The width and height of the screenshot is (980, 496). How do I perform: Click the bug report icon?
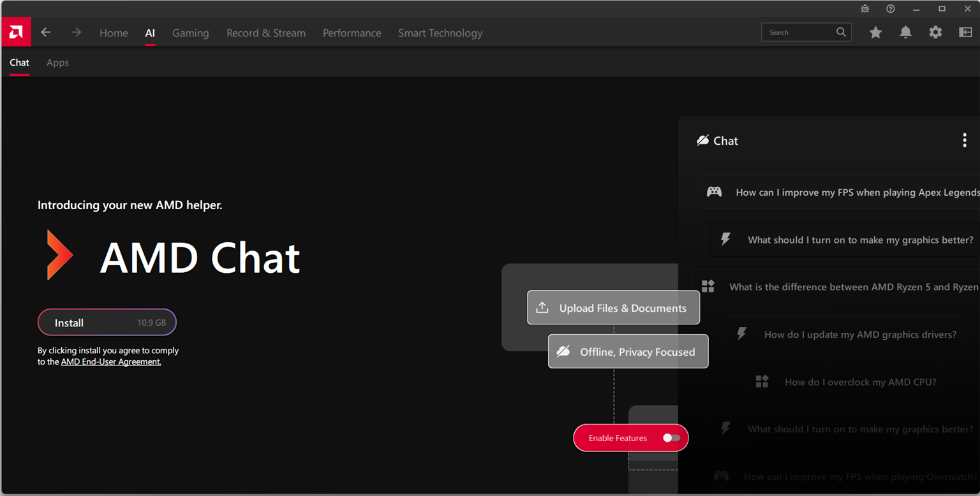coord(865,9)
